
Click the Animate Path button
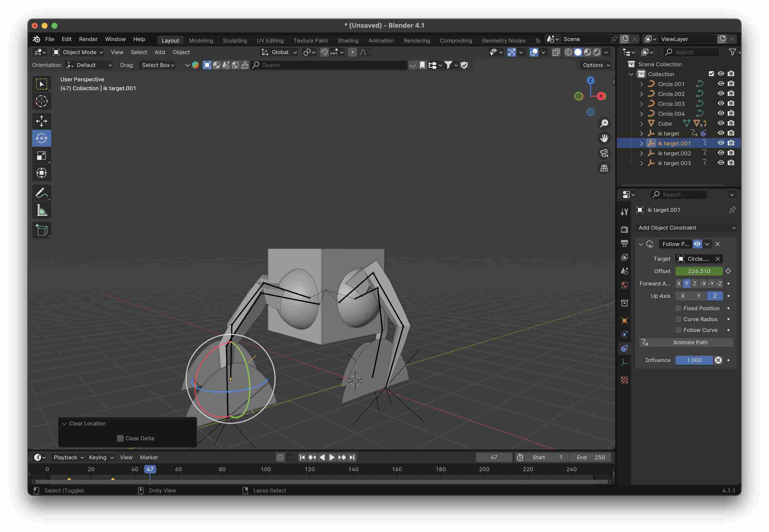[686, 342]
